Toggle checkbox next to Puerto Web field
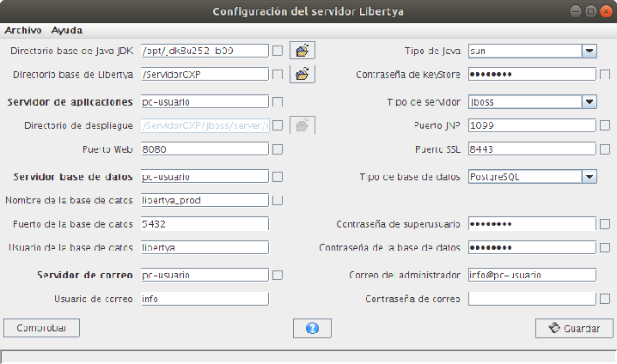 (x=278, y=149)
